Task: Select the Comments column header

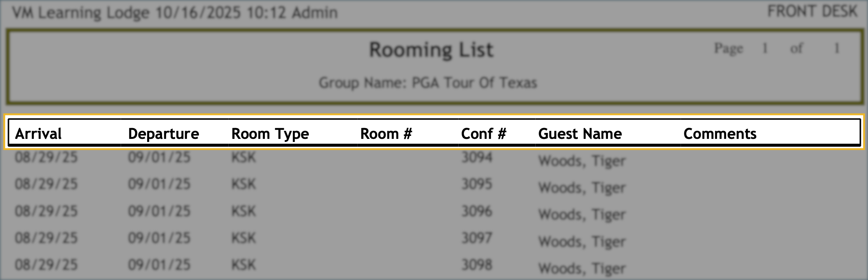Action: pos(720,134)
